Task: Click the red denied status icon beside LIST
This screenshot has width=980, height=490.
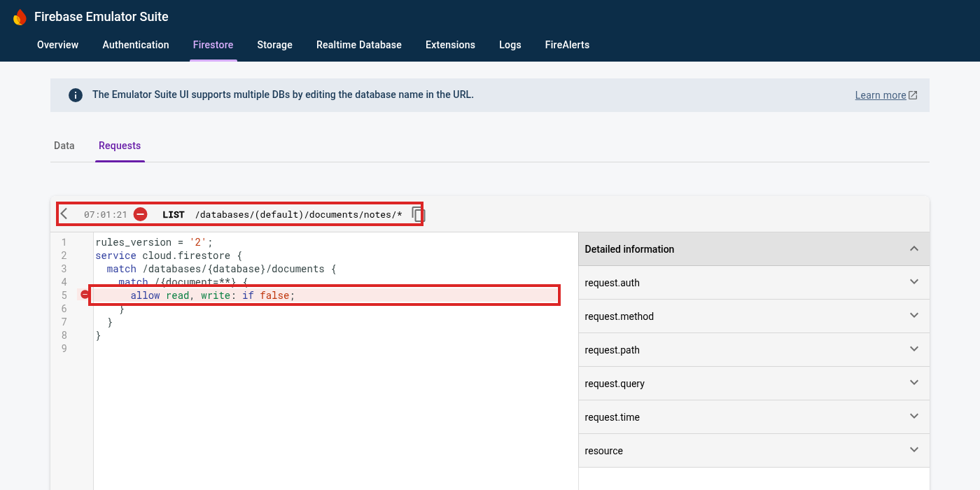Action: coord(141,214)
